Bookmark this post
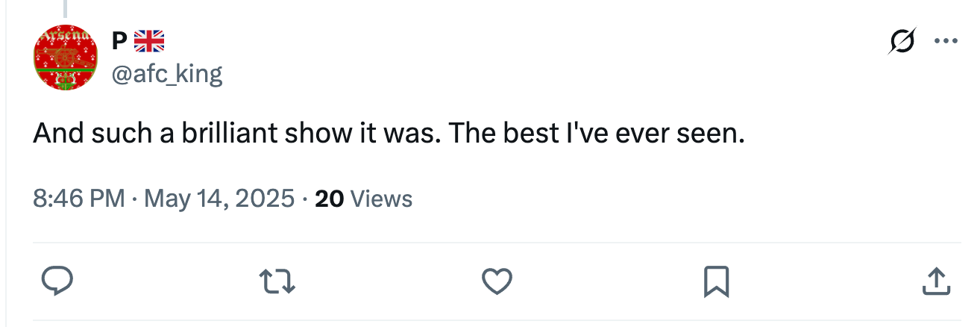The width and height of the screenshot is (980, 327). tap(716, 281)
